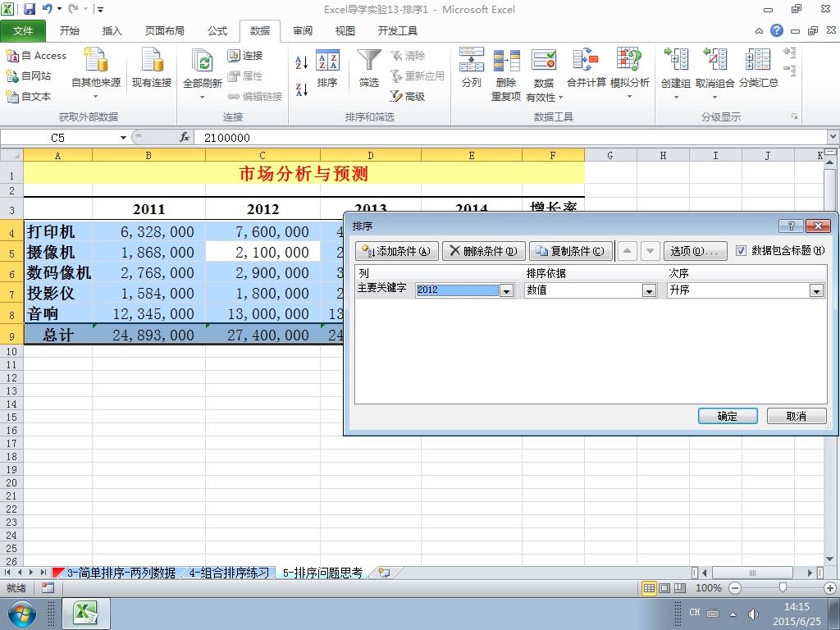Sort descending with the Z-A icon

302,89
